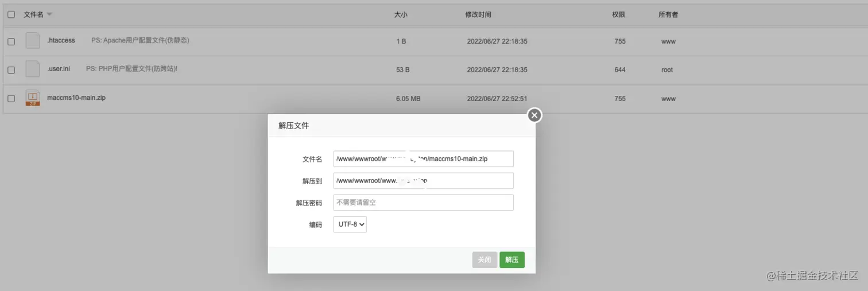Image resolution: width=868 pixels, height=291 pixels.
Task: Check the .user.ini row checkbox
Action: pos(11,70)
